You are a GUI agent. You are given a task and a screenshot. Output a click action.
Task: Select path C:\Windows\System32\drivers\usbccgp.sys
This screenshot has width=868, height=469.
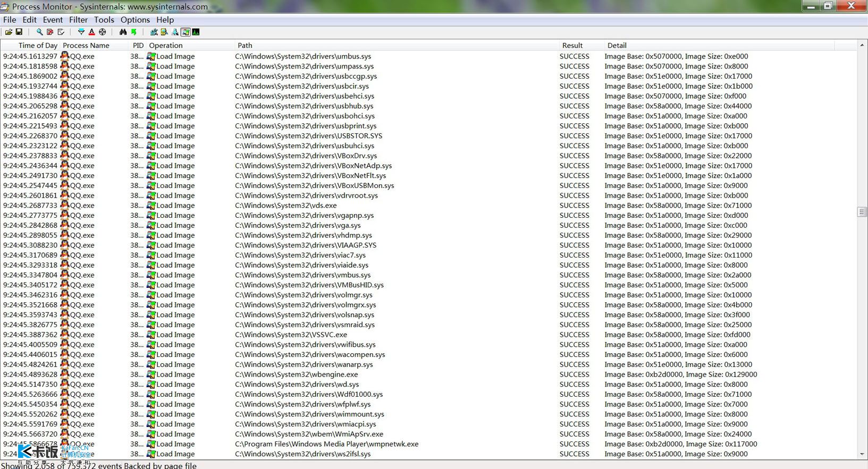coord(306,76)
